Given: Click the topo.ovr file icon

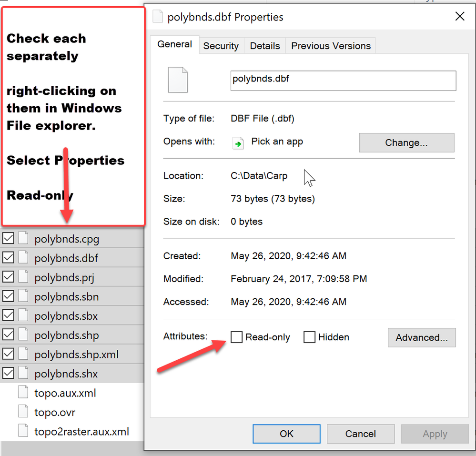Looking at the screenshot, I should pyautogui.click(x=23, y=412).
